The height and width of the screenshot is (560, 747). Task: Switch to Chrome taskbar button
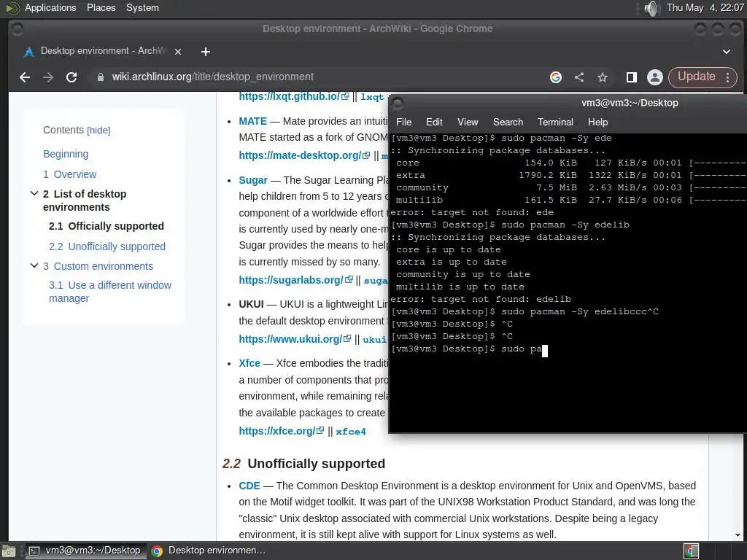pyautogui.click(x=209, y=551)
